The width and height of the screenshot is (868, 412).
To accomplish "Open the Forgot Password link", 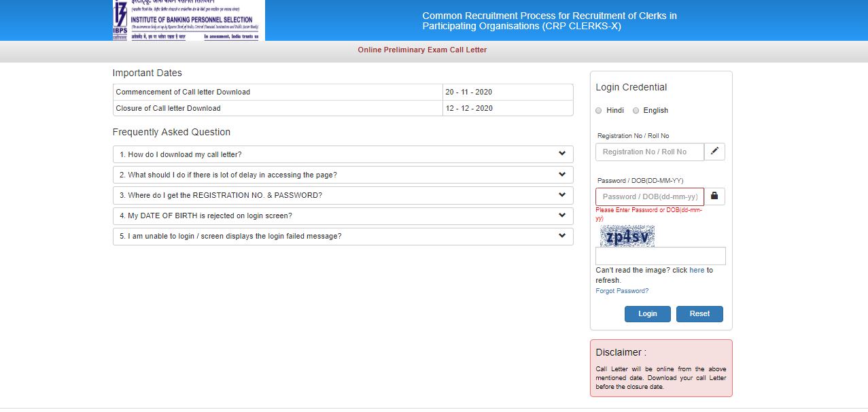I will (x=621, y=290).
